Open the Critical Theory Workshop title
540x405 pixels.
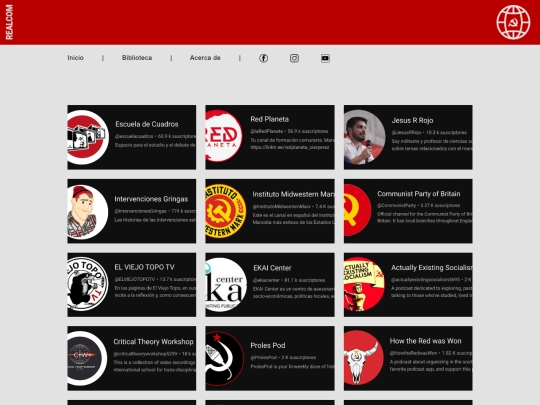coord(153,342)
